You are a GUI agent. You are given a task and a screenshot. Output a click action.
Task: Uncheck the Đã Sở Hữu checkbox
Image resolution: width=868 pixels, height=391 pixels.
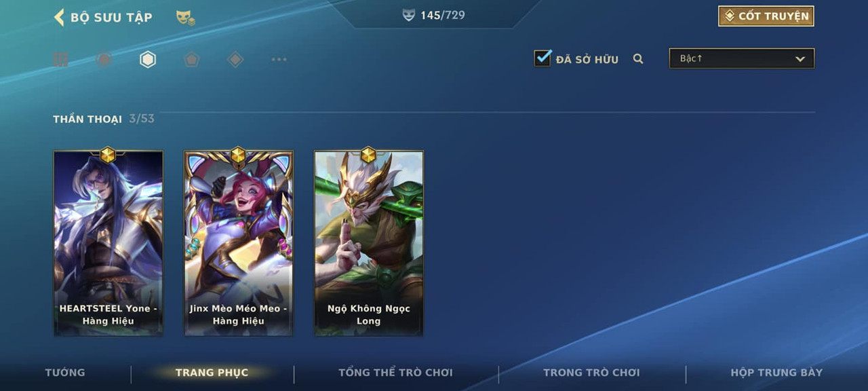(x=542, y=58)
